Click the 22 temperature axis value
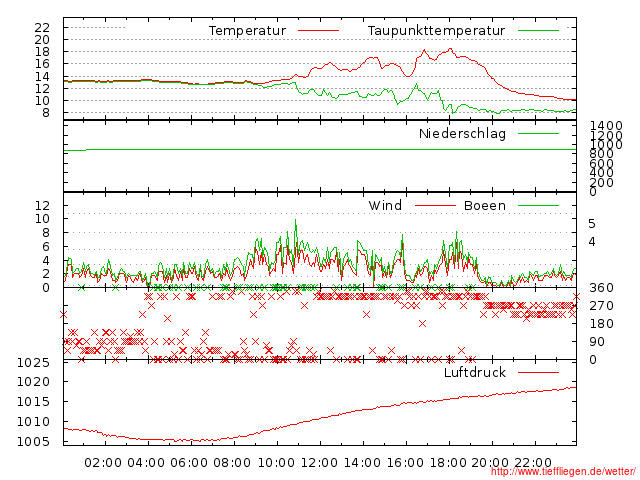640x480 pixels. (x=42, y=28)
